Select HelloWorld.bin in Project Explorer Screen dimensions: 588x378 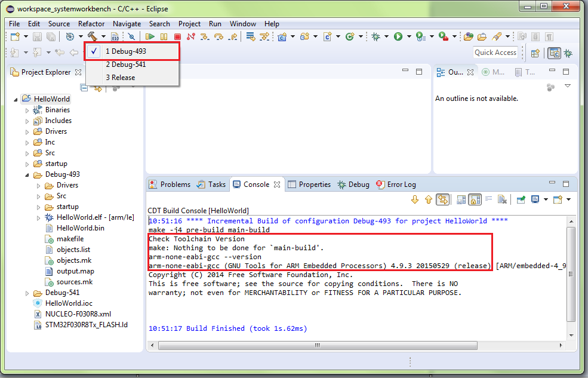(75, 228)
